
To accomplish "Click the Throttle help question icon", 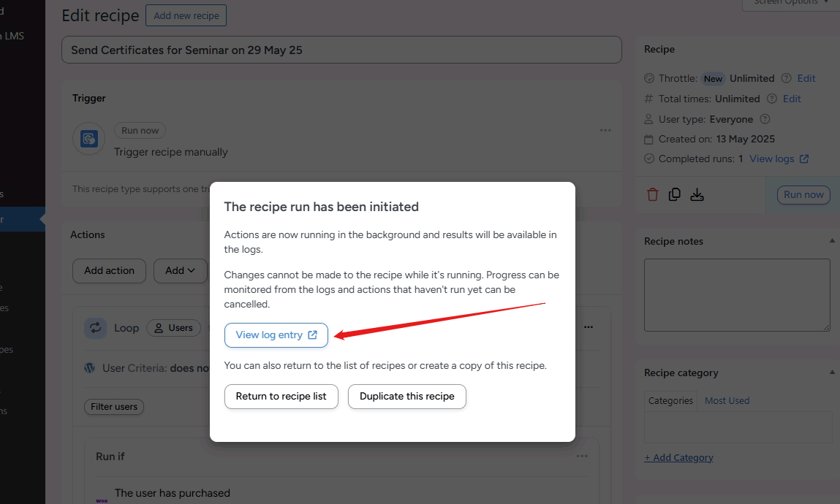I will (x=786, y=78).
